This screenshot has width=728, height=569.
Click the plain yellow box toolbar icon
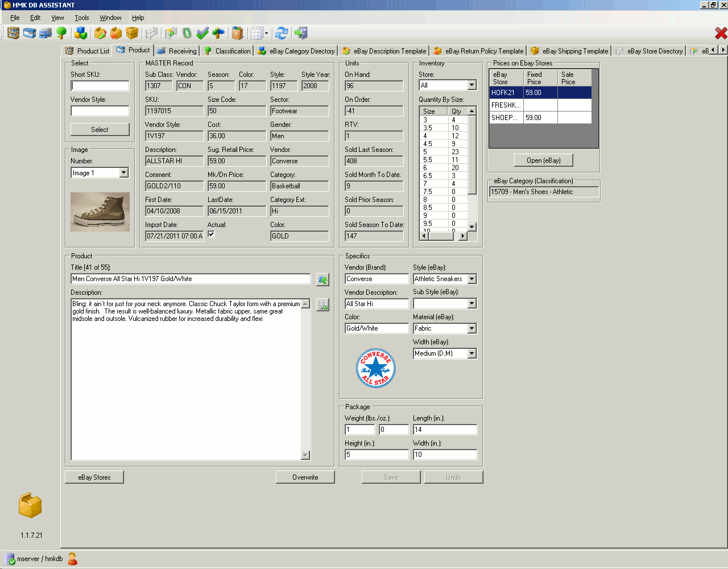pos(132,33)
